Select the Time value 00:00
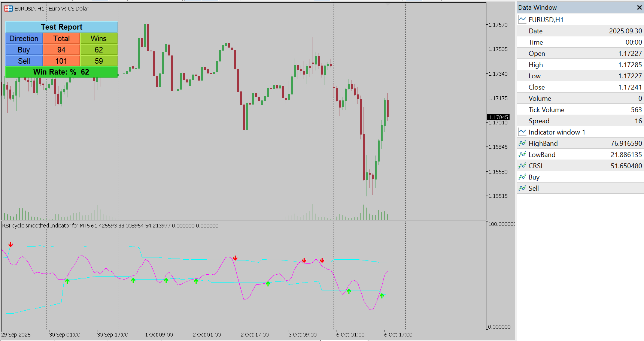The height and width of the screenshot is (341, 644). coord(634,42)
